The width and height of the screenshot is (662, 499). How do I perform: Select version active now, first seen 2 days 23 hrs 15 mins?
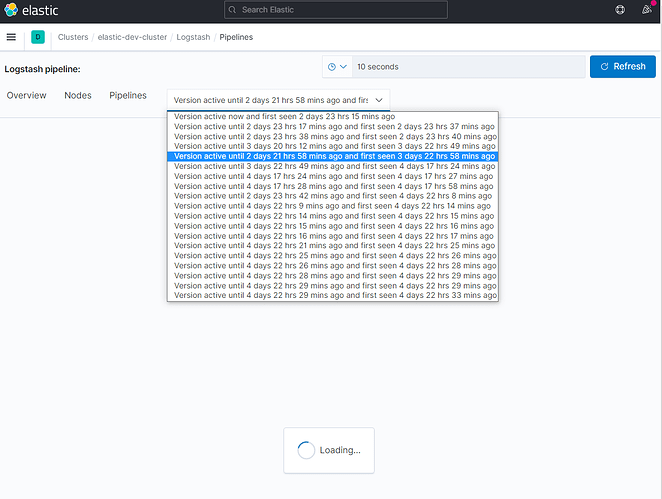(333, 117)
